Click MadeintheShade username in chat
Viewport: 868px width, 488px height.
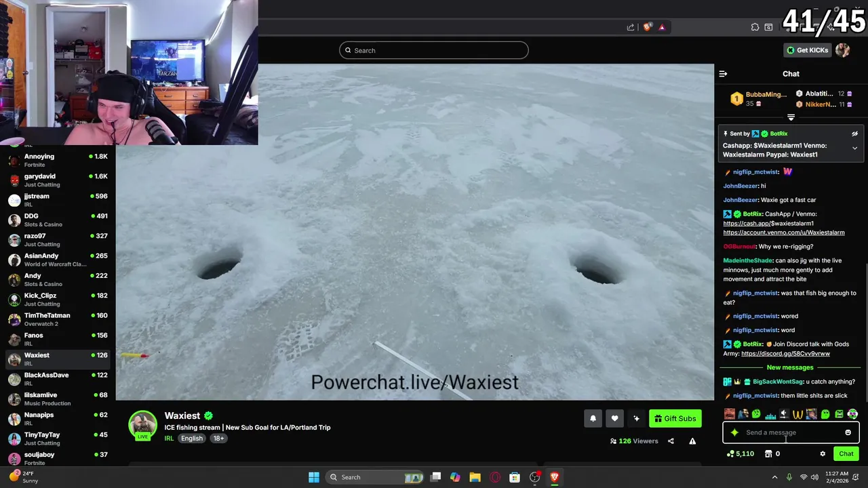point(748,260)
